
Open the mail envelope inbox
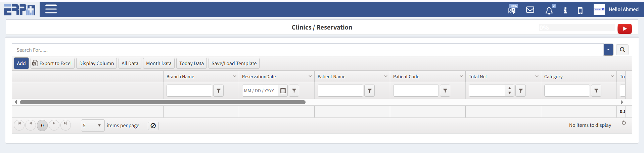pyautogui.click(x=530, y=10)
